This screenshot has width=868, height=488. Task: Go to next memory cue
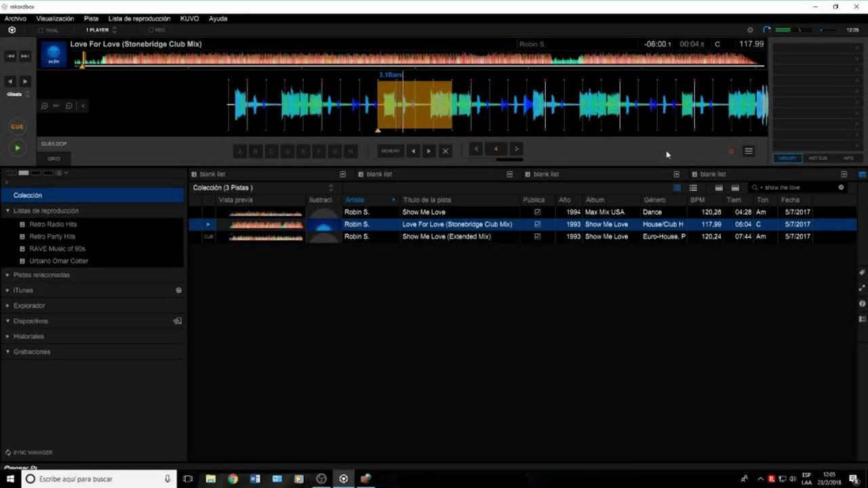pyautogui.click(x=429, y=151)
